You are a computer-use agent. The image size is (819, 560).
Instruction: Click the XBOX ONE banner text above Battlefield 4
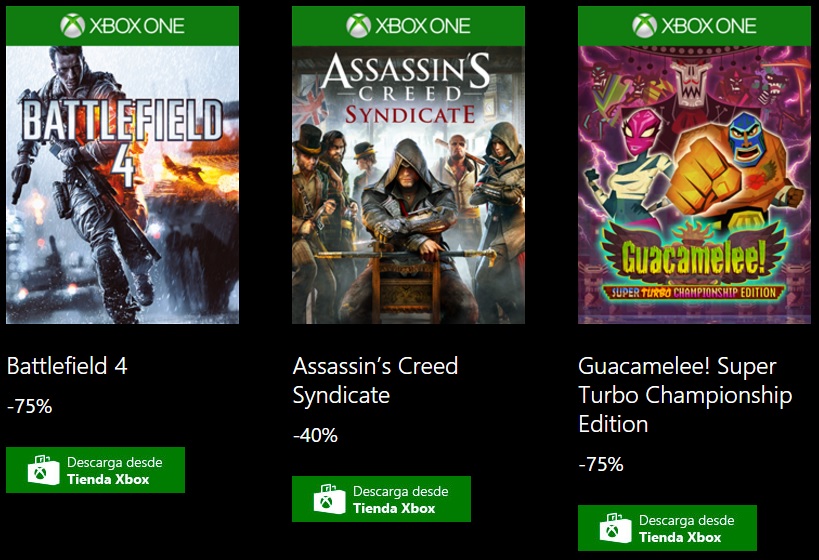click(x=138, y=26)
